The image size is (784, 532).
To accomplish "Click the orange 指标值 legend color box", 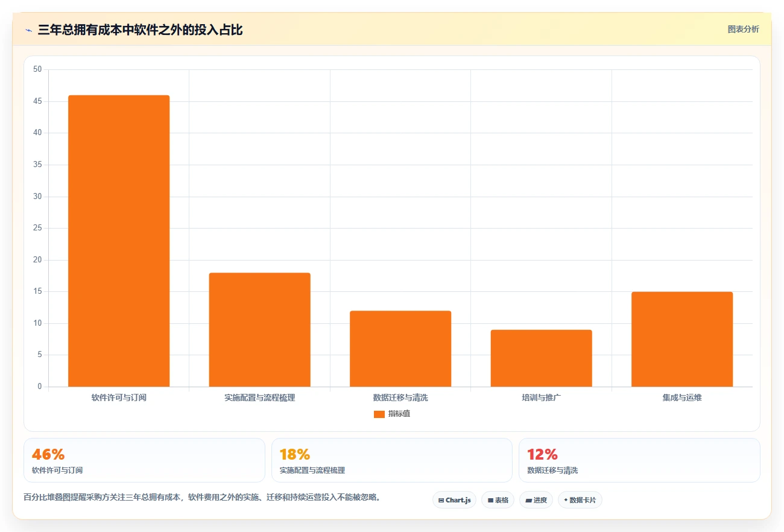I will coord(379,414).
